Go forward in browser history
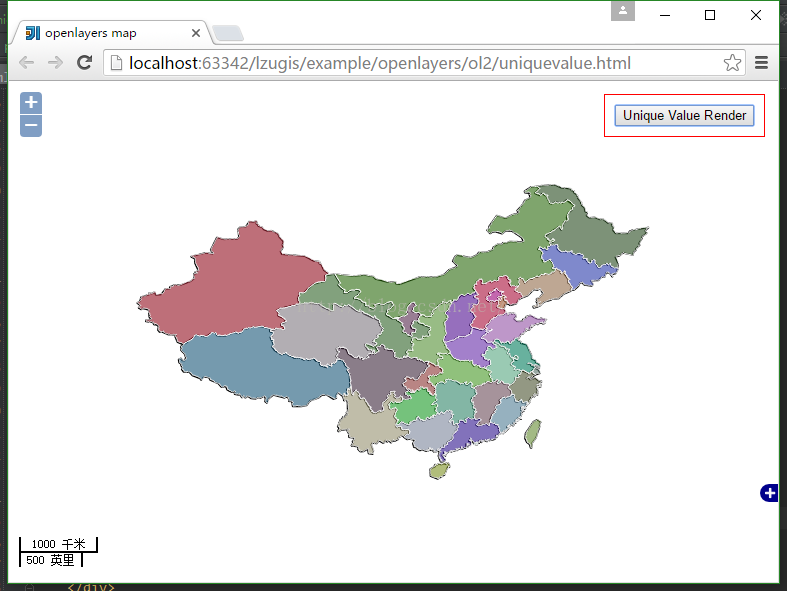787x591 pixels. point(55,63)
